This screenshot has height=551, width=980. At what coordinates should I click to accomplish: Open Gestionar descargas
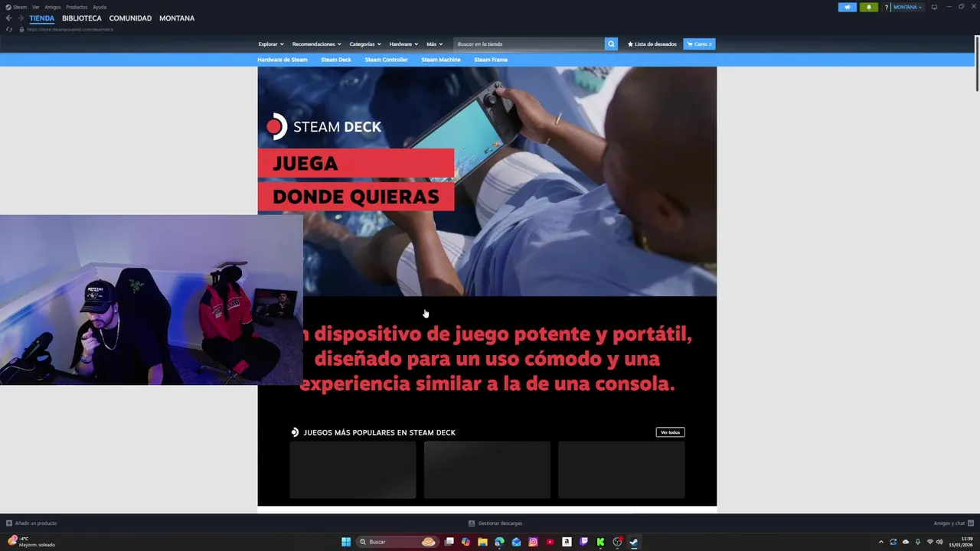(x=495, y=523)
